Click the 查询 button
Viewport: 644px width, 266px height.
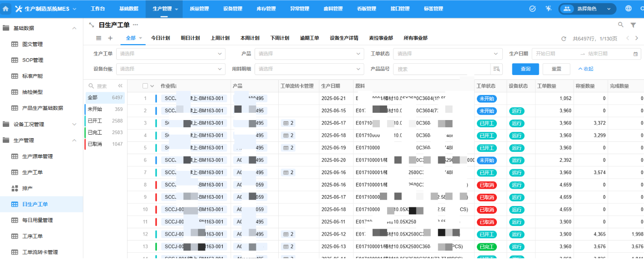[525, 69]
